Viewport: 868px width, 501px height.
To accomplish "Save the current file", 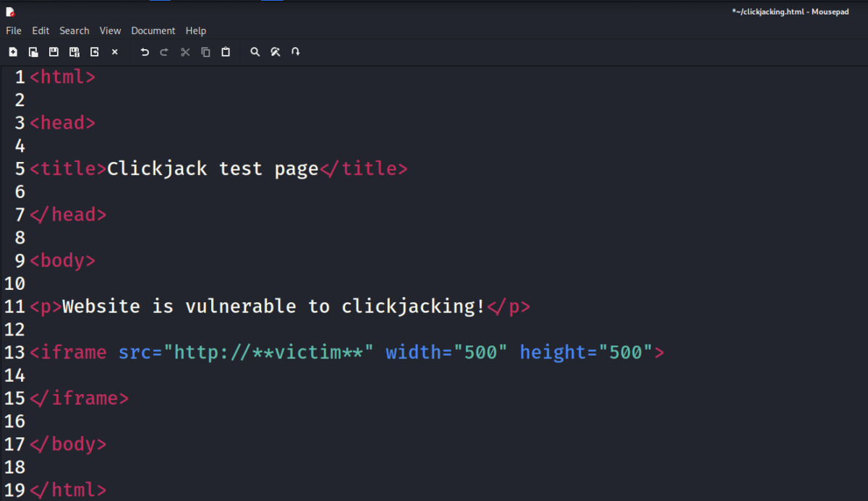I will click(54, 51).
